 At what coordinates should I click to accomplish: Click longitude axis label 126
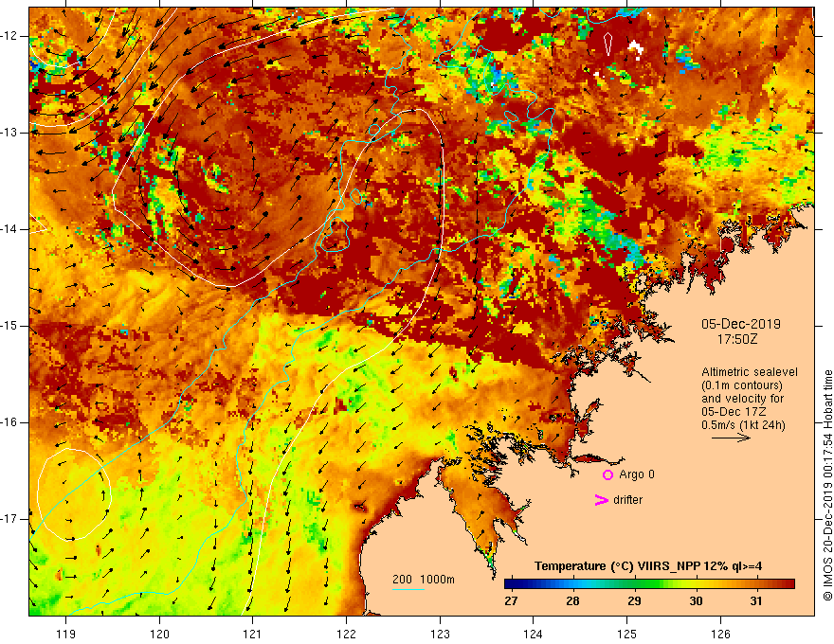(x=720, y=634)
